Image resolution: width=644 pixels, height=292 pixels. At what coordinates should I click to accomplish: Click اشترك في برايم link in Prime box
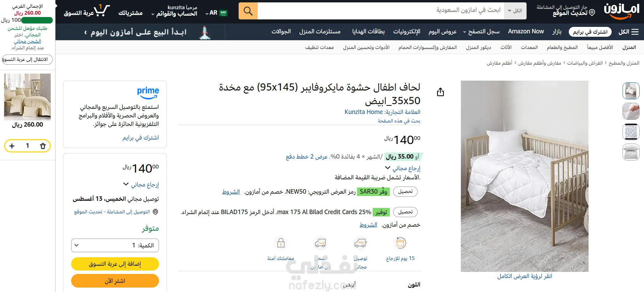click(141, 137)
